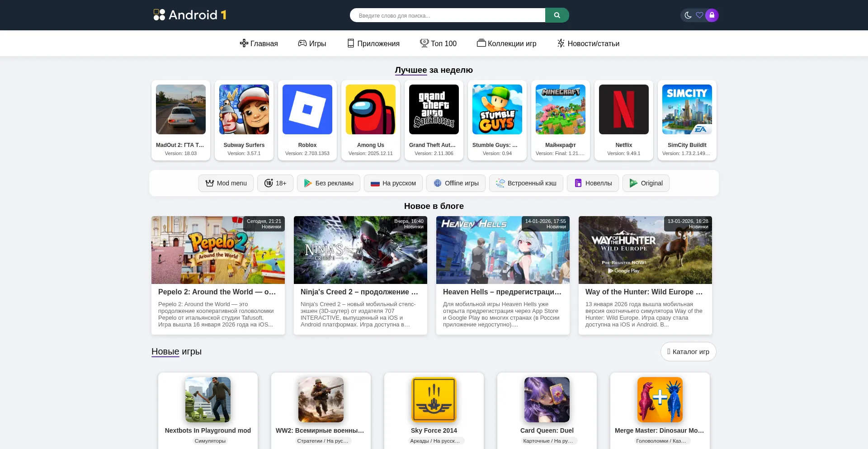Open the Among Us icon

pos(371,109)
